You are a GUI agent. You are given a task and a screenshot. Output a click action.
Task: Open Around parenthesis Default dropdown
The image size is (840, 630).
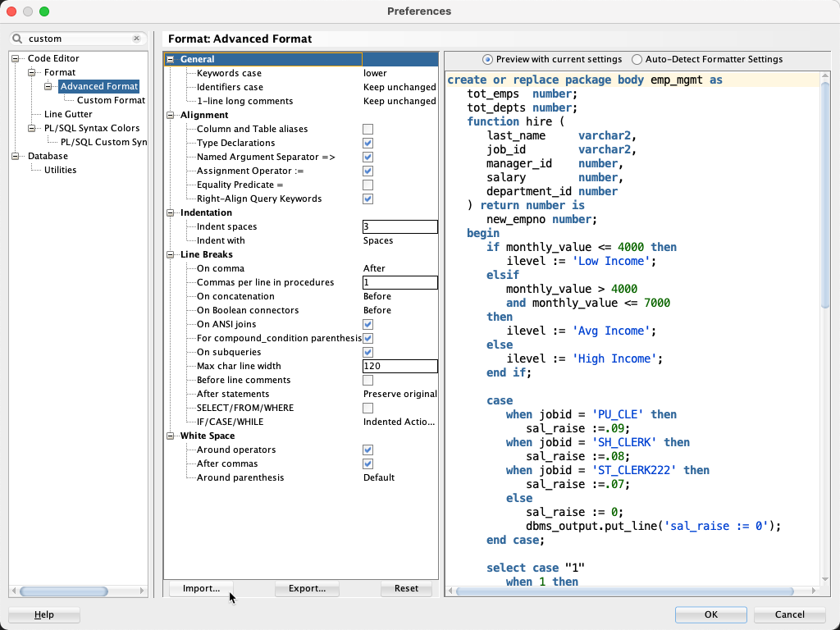click(399, 477)
